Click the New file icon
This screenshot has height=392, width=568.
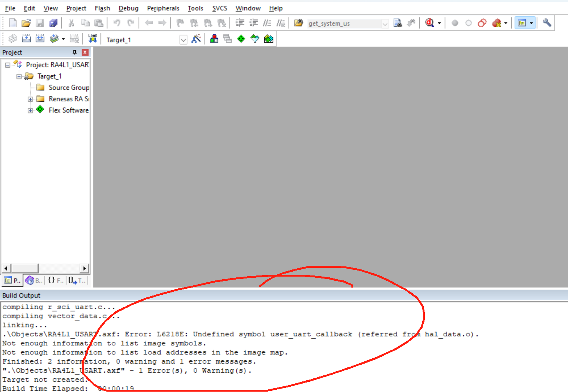tap(12, 23)
